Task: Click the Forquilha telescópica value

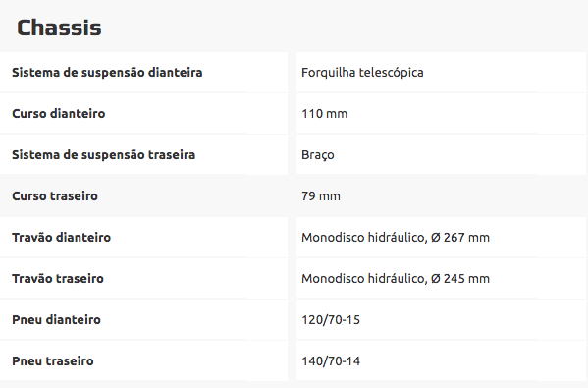Action: pyautogui.click(x=362, y=72)
